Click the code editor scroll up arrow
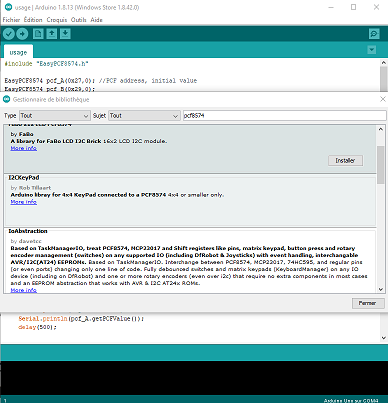 [x=384, y=63]
